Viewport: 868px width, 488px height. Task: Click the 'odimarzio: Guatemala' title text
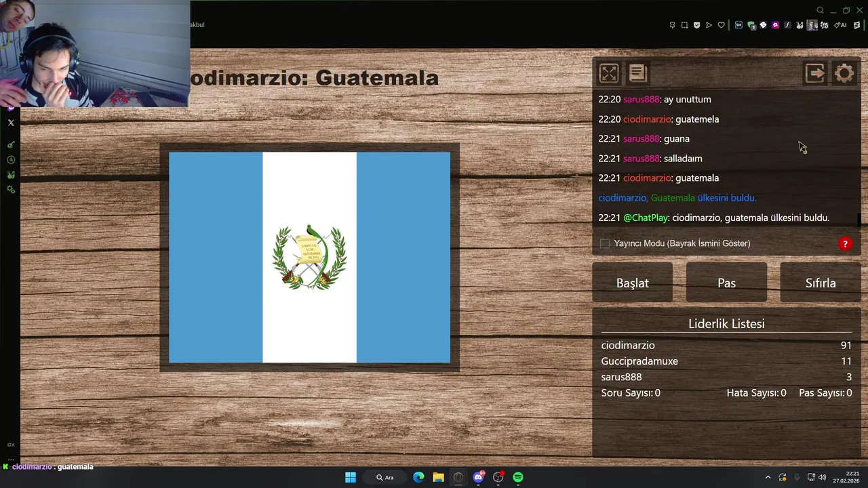[x=314, y=77]
